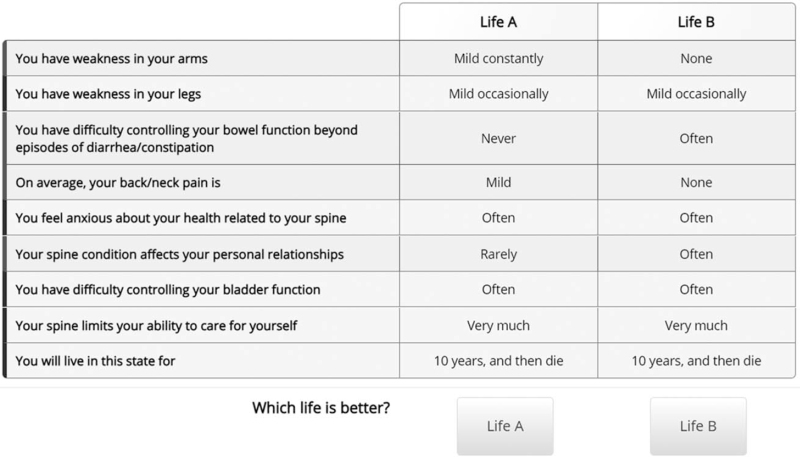Click the bowel function attribute description
Screen dimensions: 800x457
[x=188, y=139]
